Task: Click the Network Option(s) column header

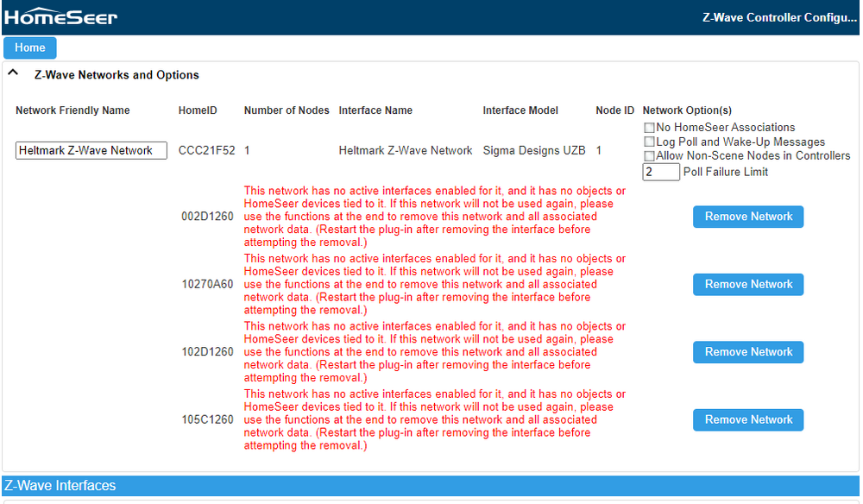Action: coord(687,110)
